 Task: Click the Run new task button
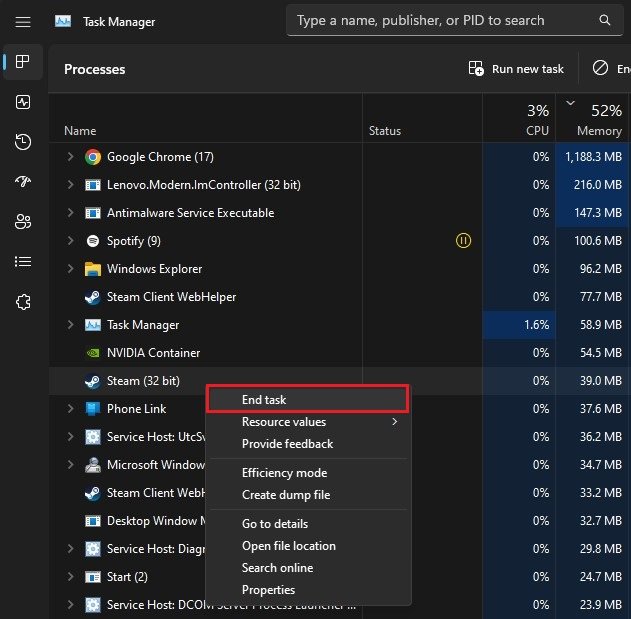coord(516,69)
